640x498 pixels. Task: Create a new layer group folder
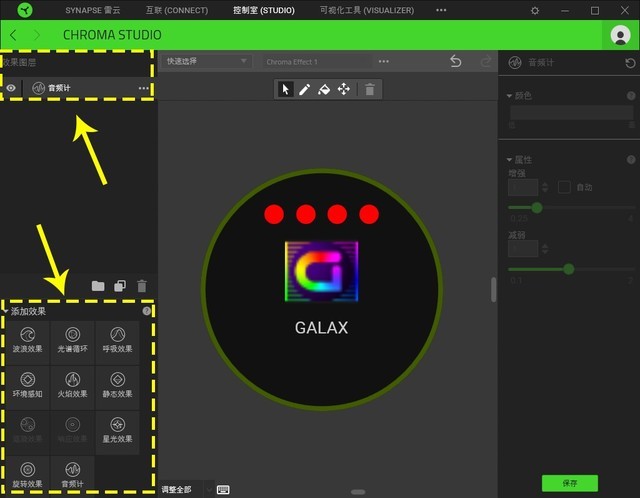98,286
